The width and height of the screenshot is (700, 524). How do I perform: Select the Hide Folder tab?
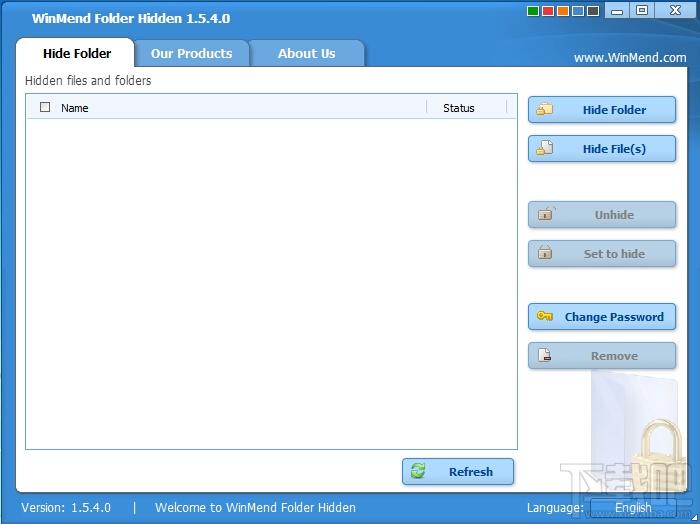pyautogui.click(x=77, y=54)
